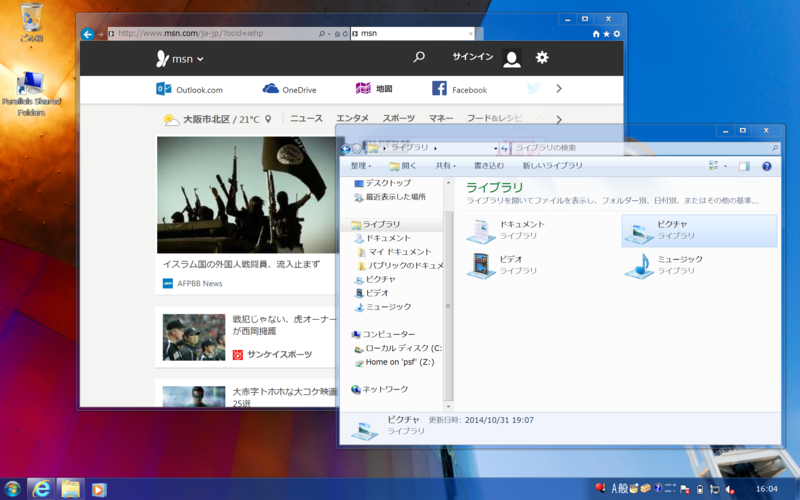Open IE tools gear icon
The height and width of the screenshot is (500, 800).
617,34
